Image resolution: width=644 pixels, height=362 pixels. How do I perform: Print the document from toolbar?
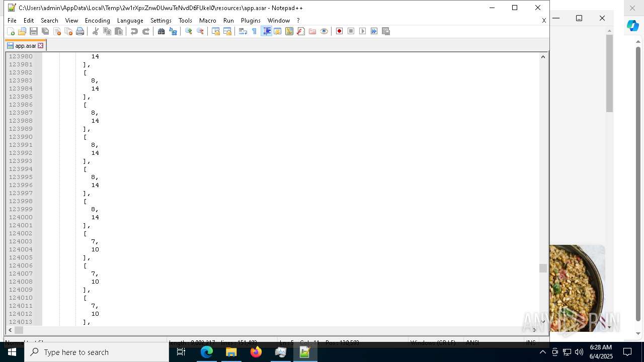80,31
